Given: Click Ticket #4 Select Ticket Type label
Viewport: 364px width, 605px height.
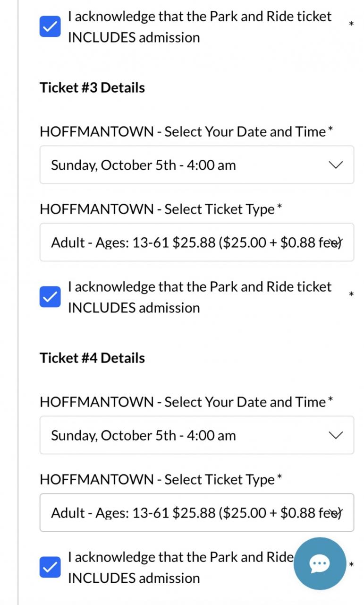Looking at the screenshot, I should point(161,479).
